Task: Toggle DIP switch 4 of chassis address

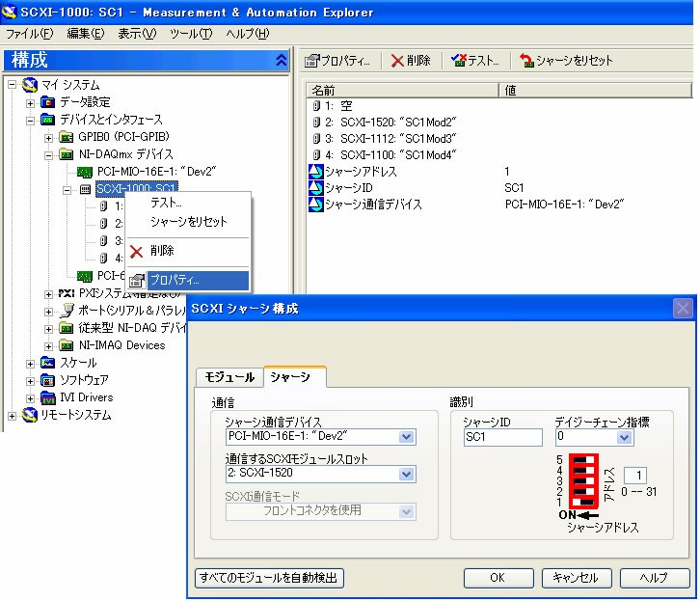Action: 585,470
